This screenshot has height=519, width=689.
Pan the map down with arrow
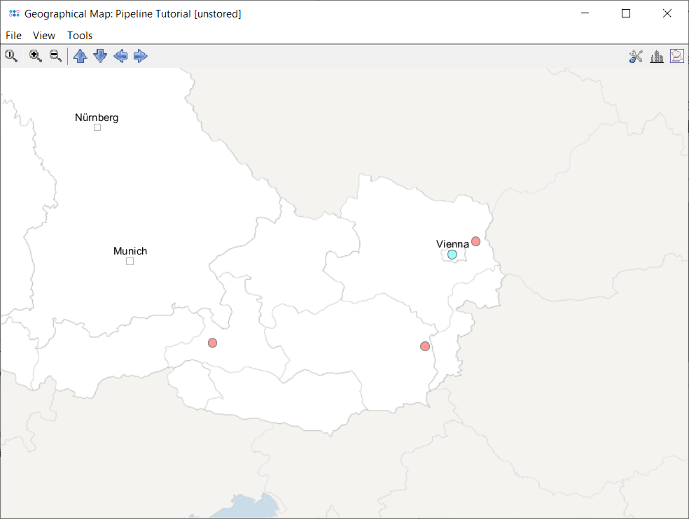(x=100, y=56)
